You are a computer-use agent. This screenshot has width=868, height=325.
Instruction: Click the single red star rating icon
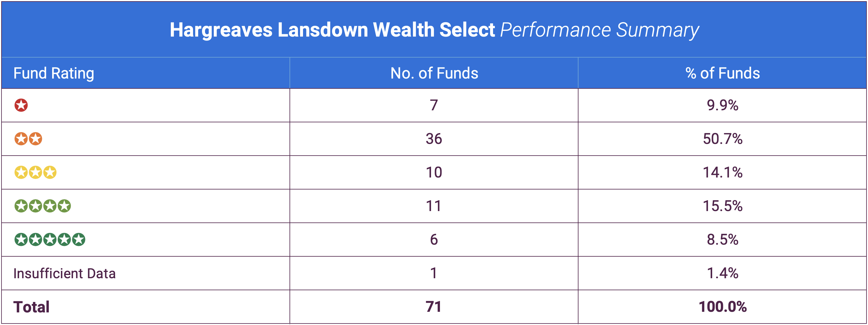click(21, 105)
